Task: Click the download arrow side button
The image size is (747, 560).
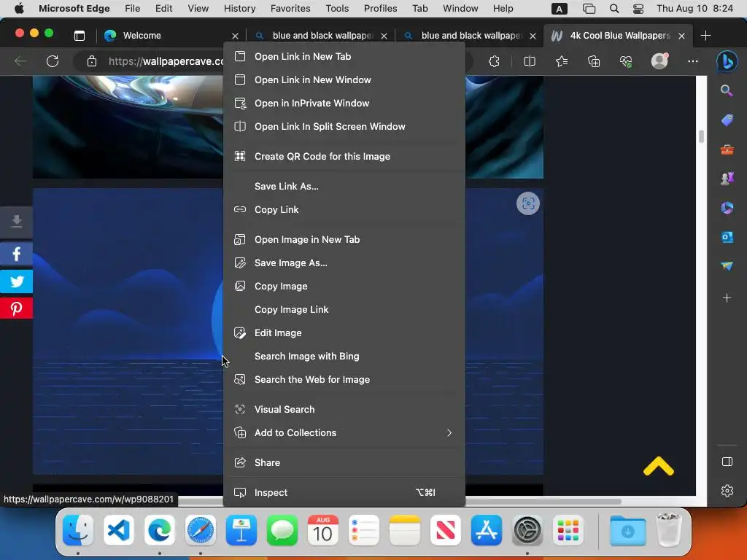Action: click(x=16, y=222)
